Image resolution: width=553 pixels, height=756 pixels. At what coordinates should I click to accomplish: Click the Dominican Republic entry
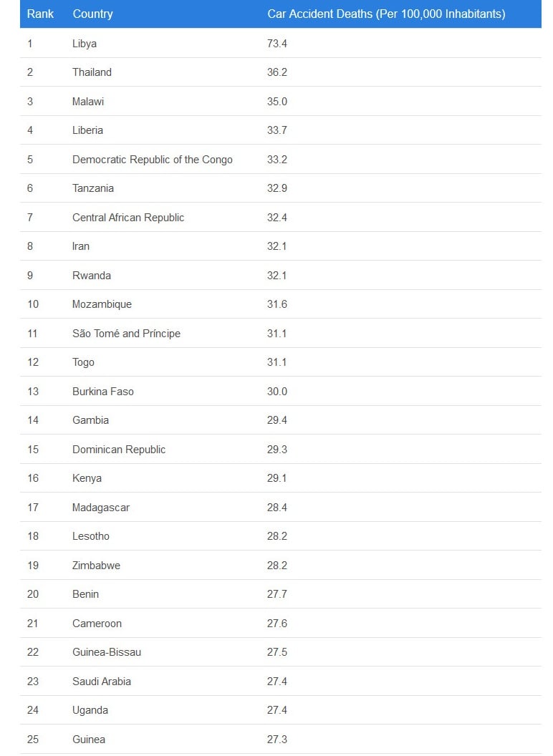click(119, 450)
